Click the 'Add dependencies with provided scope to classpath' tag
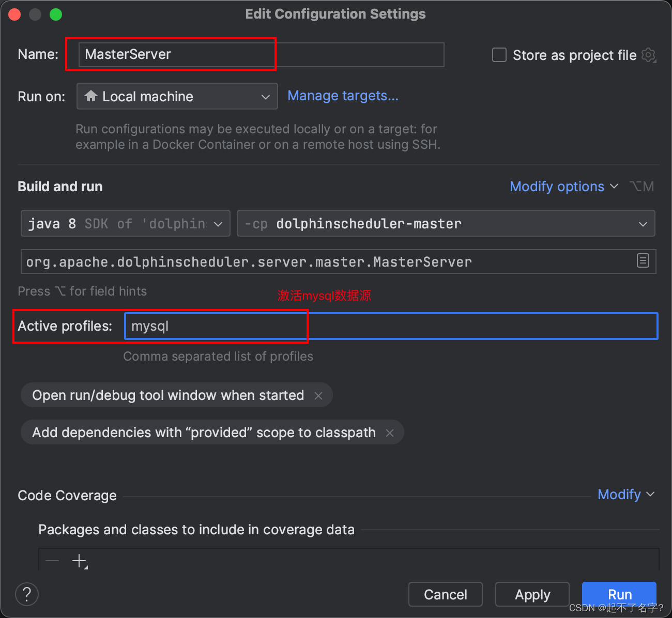This screenshot has width=672, height=618. [x=212, y=432]
